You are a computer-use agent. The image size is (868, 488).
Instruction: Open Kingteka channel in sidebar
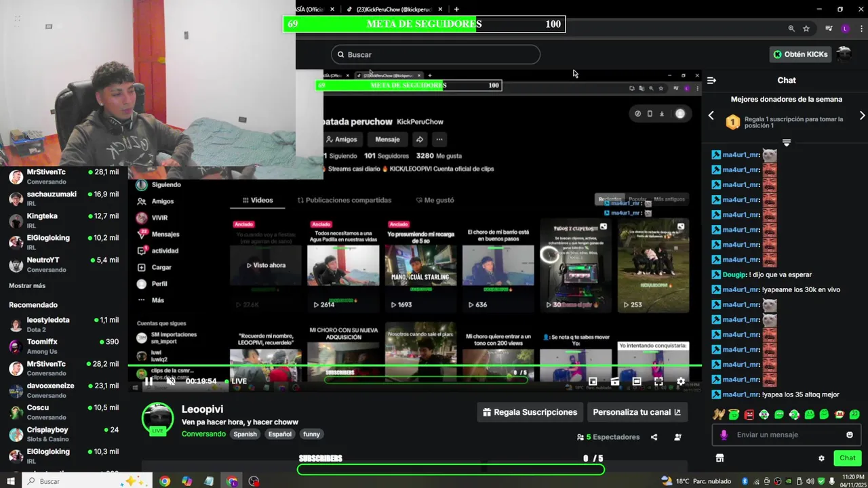[64, 220]
